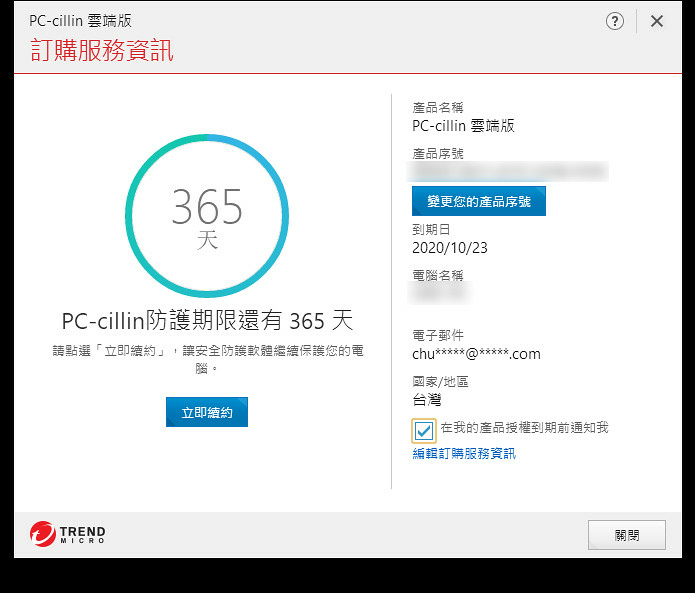The image size is (695, 593).
Task: Click the 國家/地區 label
Action: (440, 382)
